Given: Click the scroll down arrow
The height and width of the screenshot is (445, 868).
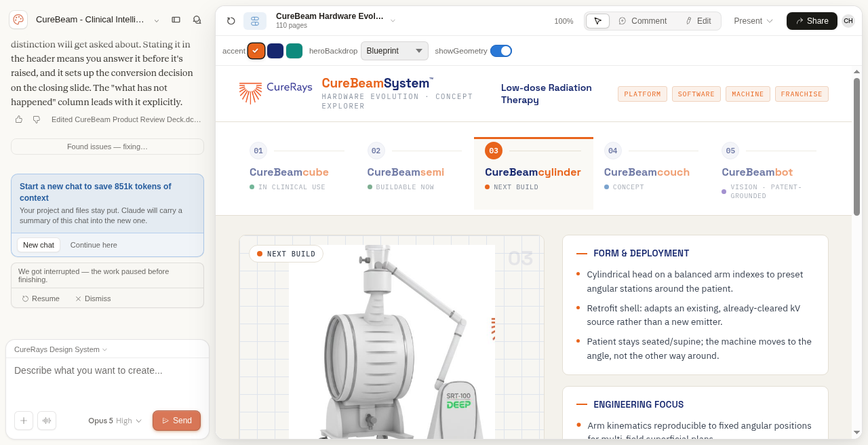Looking at the screenshot, I should [856, 432].
